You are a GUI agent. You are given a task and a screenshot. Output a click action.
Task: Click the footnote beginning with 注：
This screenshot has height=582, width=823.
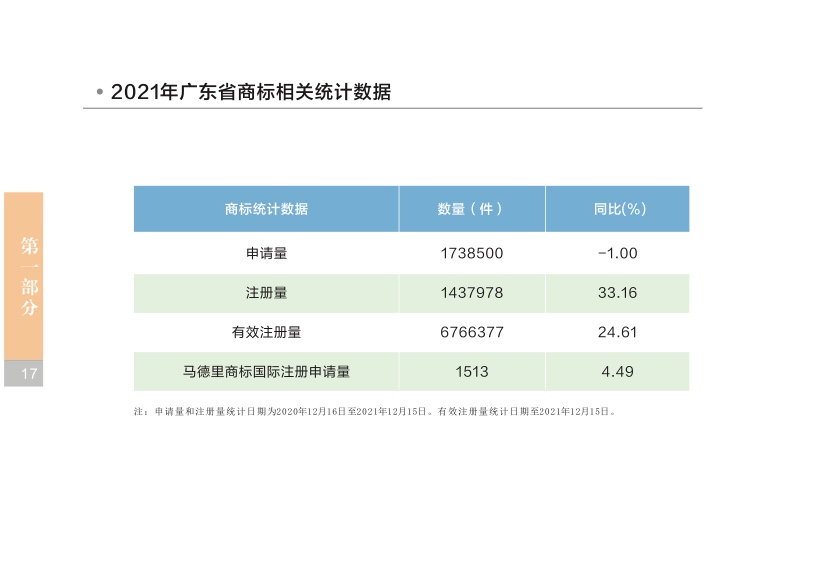tap(375, 410)
